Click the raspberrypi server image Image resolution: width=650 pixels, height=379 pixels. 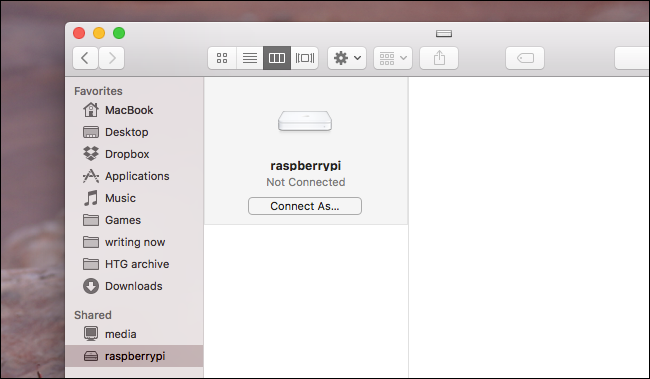pyautogui.click(x=305, y=121)
